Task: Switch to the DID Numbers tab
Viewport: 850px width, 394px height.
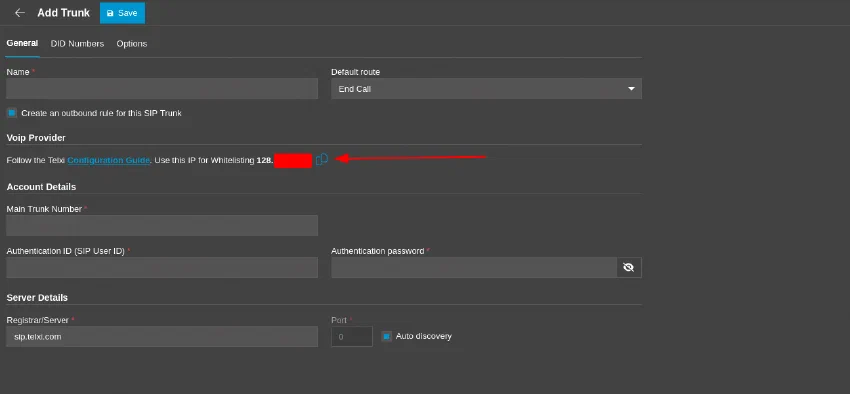Action: pos(78,44)
